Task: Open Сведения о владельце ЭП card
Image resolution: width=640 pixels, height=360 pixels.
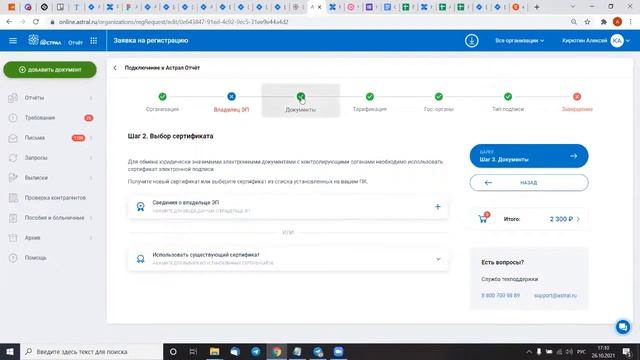Action: point(288,207)
